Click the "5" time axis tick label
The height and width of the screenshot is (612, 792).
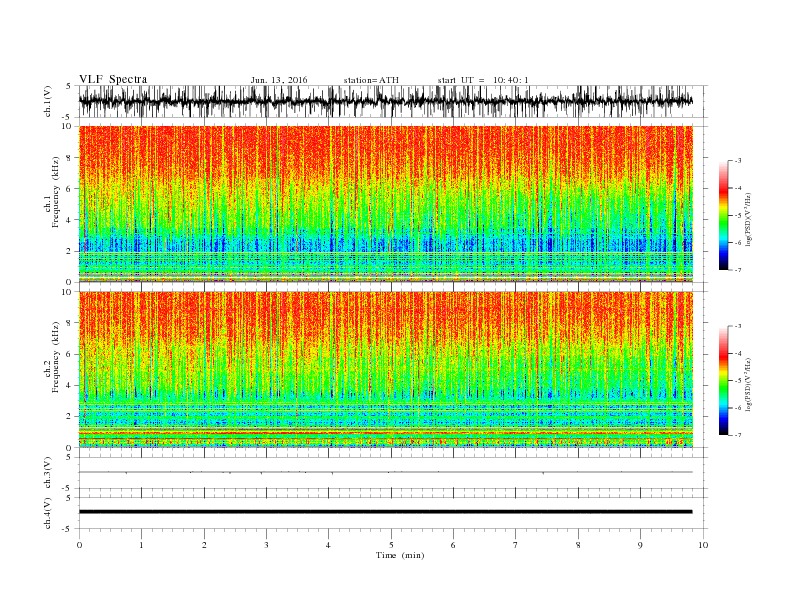(x=391, y=545)
